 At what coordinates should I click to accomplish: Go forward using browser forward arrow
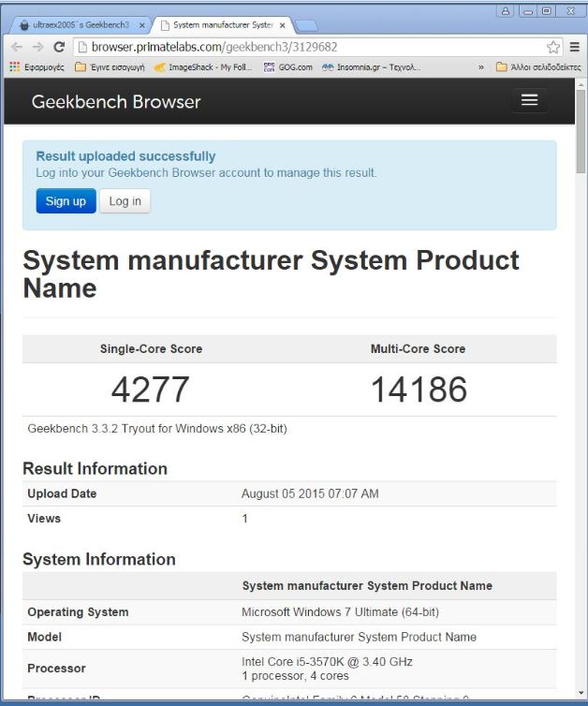[x=38, y=47]
